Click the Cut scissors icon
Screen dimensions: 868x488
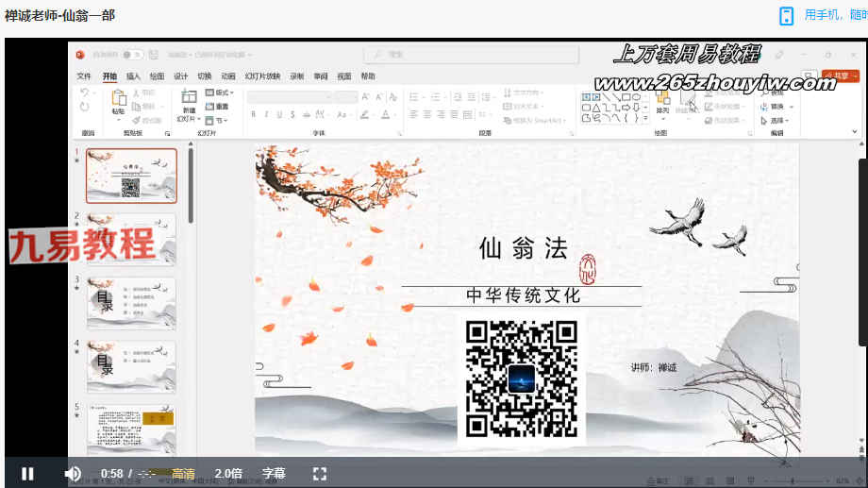[136, 93]
